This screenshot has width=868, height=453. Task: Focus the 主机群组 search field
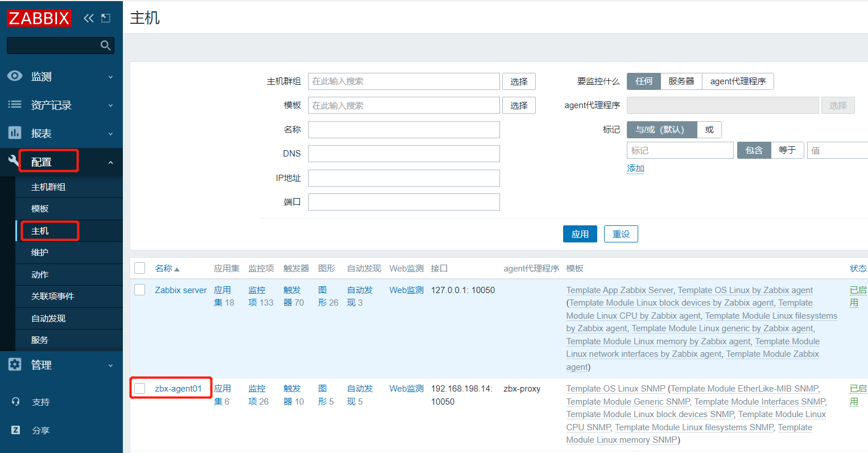coord(404,81)
